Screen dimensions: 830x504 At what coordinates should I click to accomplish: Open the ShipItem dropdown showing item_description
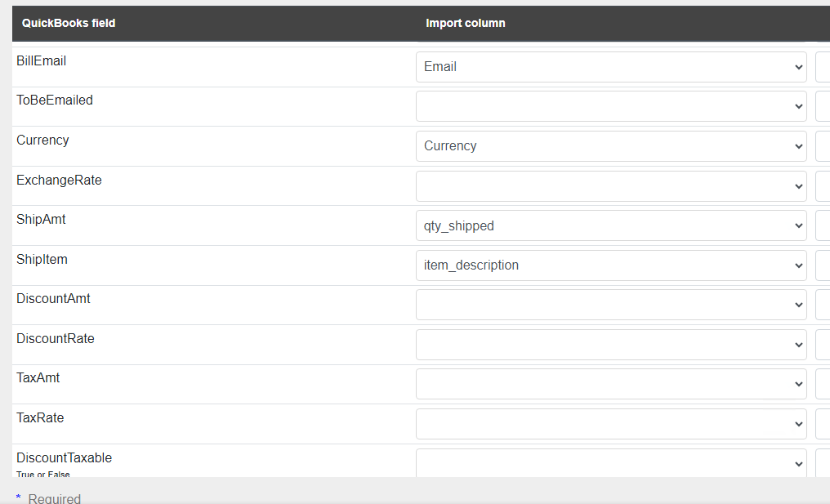(611, 265)
